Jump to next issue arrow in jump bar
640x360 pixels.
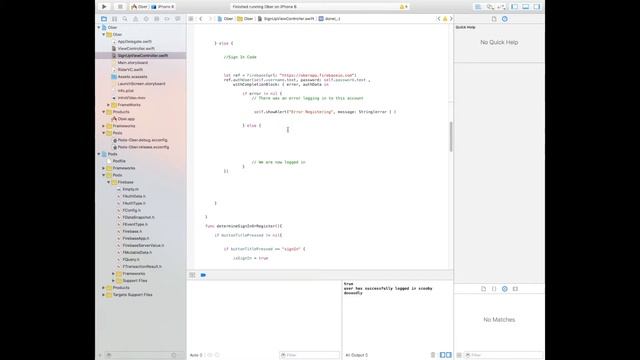pyautogui.click(x=451, y=19)
